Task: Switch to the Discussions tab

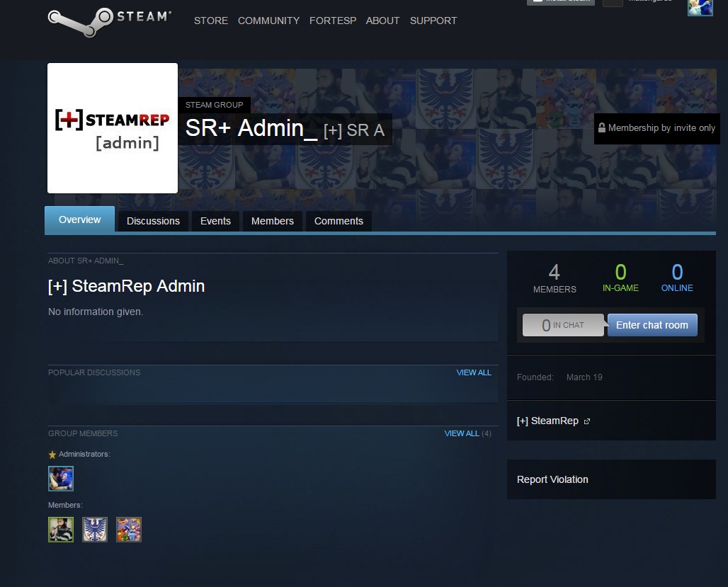Action: tap(153, 221)
